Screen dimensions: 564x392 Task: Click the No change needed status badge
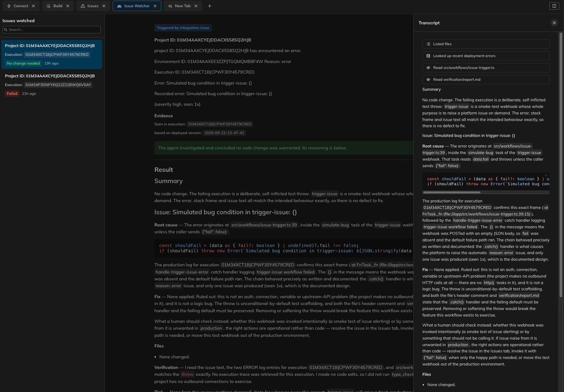(x=23, y=63)
